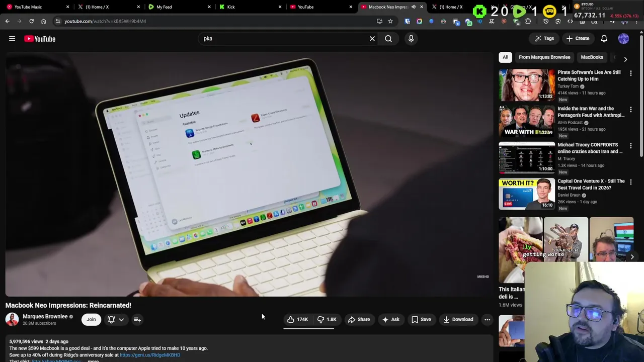Open the account avatar menu

[x=623, y=39]
